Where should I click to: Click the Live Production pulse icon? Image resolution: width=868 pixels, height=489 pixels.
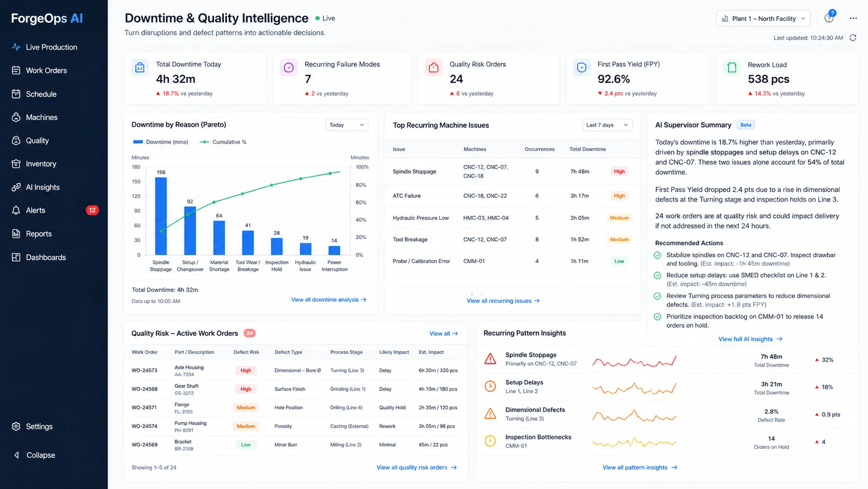[x=16, y=47]
